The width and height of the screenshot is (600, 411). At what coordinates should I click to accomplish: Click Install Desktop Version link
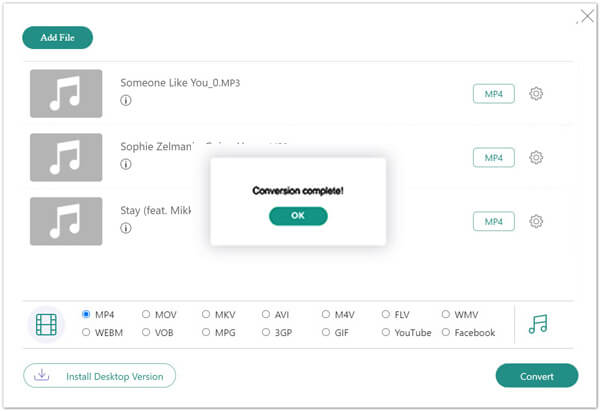point(99,376)
